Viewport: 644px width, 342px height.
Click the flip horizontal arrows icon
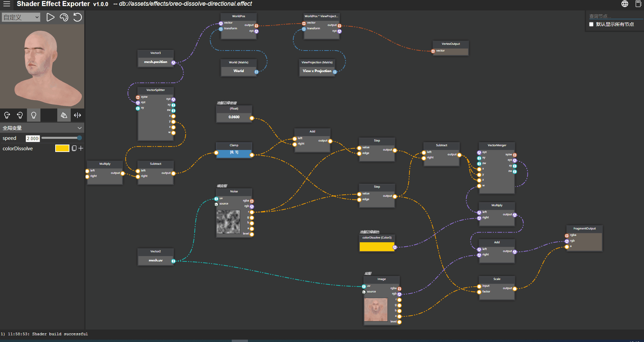click(77, 115)
